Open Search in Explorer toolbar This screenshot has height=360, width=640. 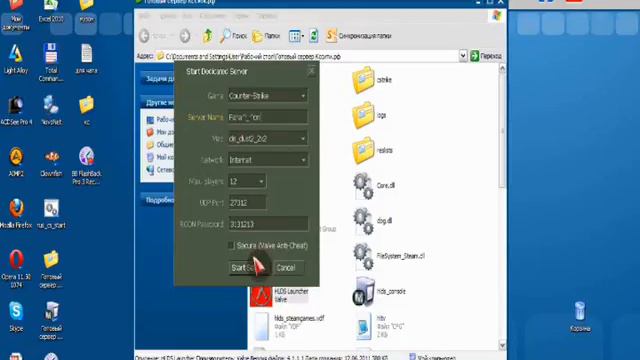tap(233, 36)
